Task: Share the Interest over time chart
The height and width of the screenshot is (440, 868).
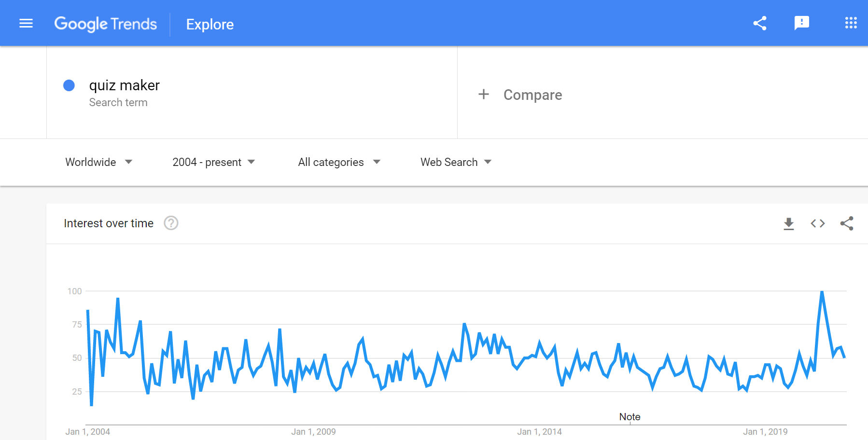Action: tap(847, 223)
